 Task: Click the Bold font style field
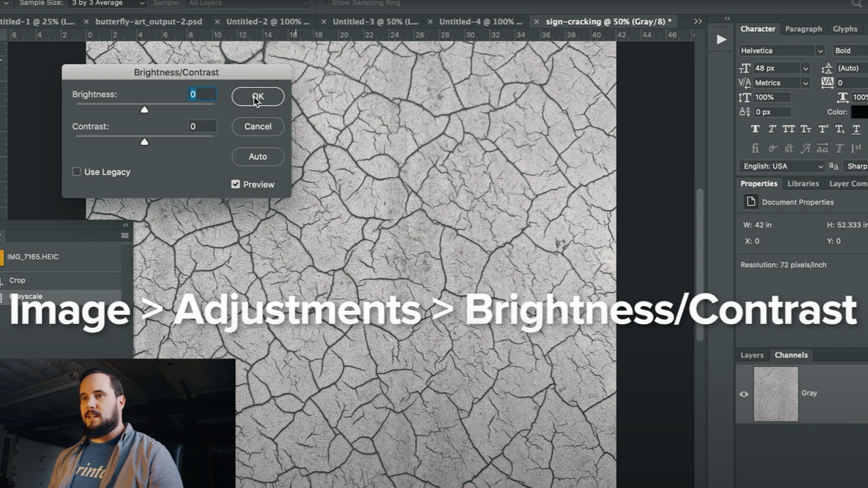pos(850,51)
